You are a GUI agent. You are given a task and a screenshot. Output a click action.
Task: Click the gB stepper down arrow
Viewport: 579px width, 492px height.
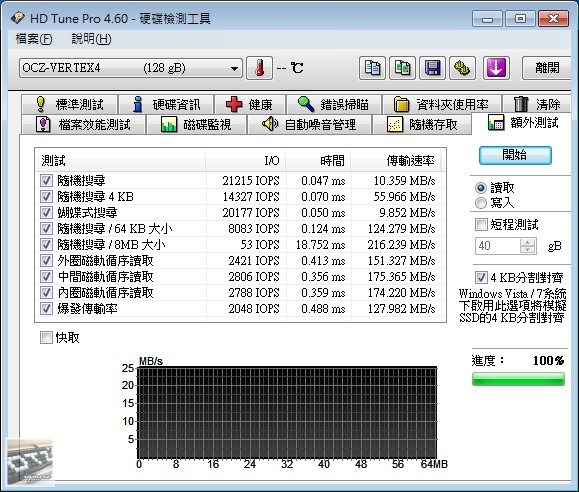pos(528,250)
